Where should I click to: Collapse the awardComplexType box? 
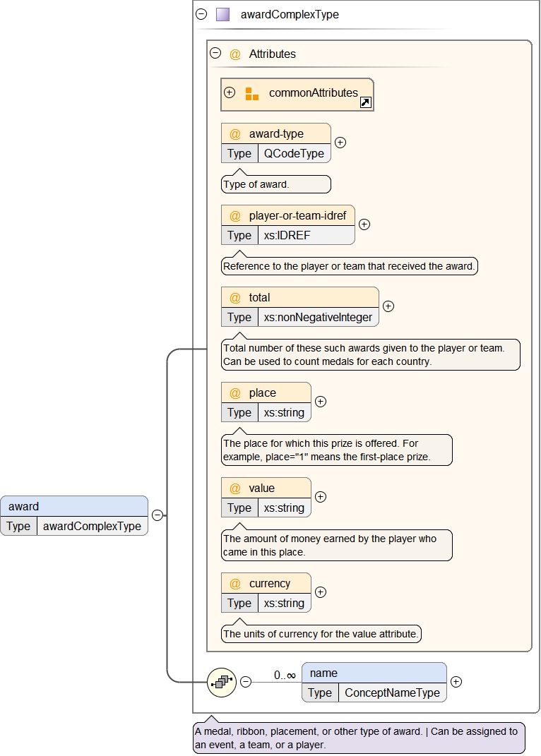201,14
